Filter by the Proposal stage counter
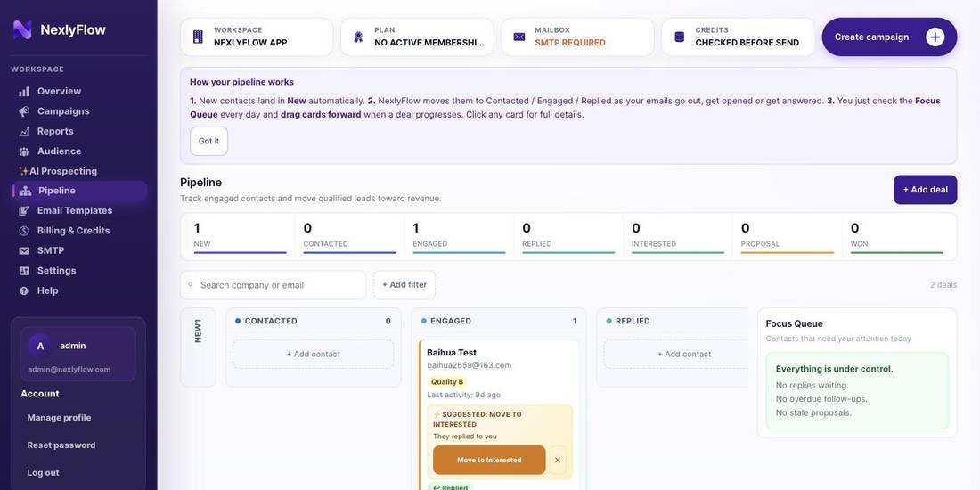The width and height of the screenshot is (980, 490). pos(787,236)
